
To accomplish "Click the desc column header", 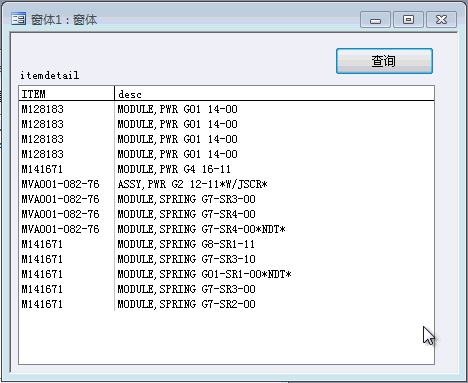I will 274,94.
